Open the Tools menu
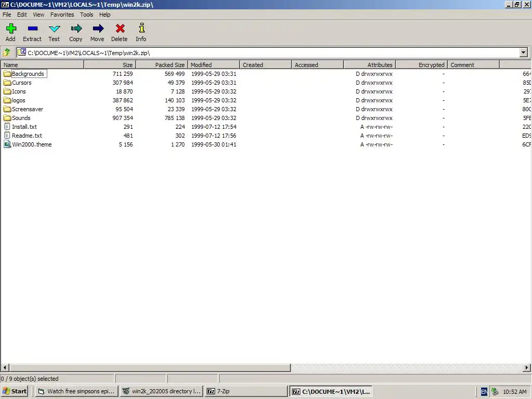This screenshot has height=399, width=532. tap(87, 15)
